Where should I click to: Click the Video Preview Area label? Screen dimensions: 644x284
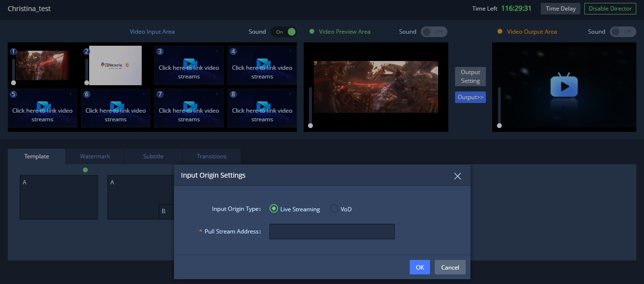tap(345, 32)
